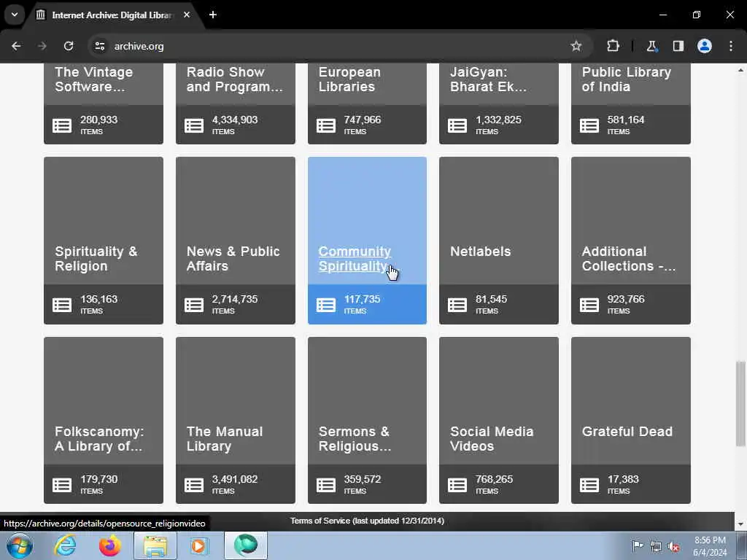Toggle the browser side panel icon
The image size is (747, 560).
678,46
